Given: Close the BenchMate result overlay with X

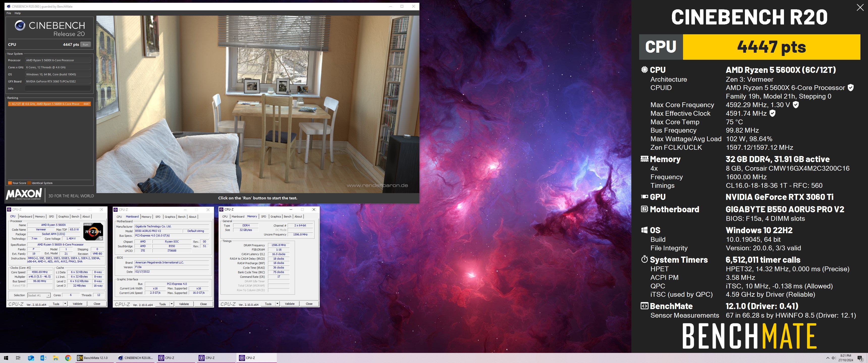Looking at the screenshot, I should [x=860, y=7].
